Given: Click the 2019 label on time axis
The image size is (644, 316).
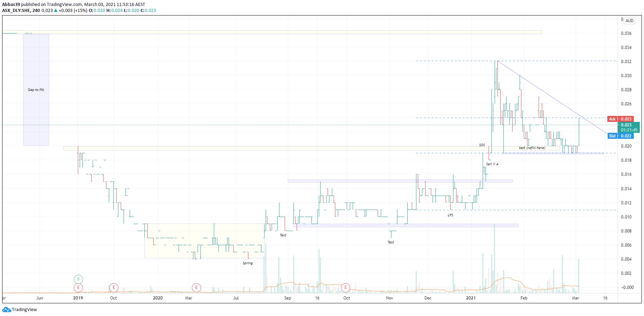Looking at the screenshot, I should [78, 298].
